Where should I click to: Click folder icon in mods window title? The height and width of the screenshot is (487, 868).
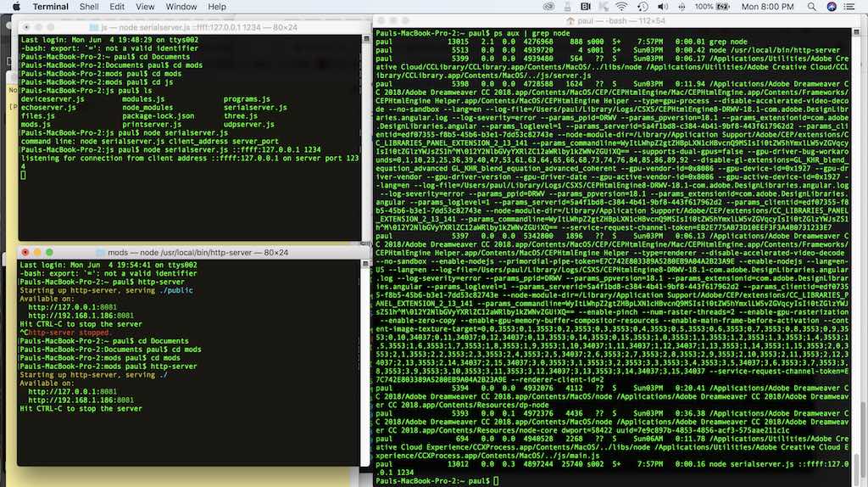(x=100, y=252)
